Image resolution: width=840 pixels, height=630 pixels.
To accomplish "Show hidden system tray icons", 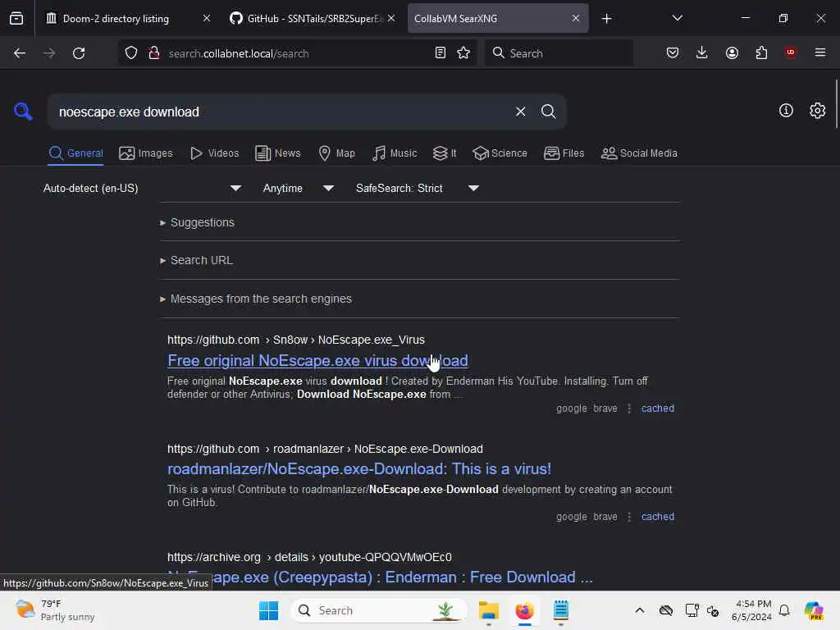I will (x=640, y=610).
